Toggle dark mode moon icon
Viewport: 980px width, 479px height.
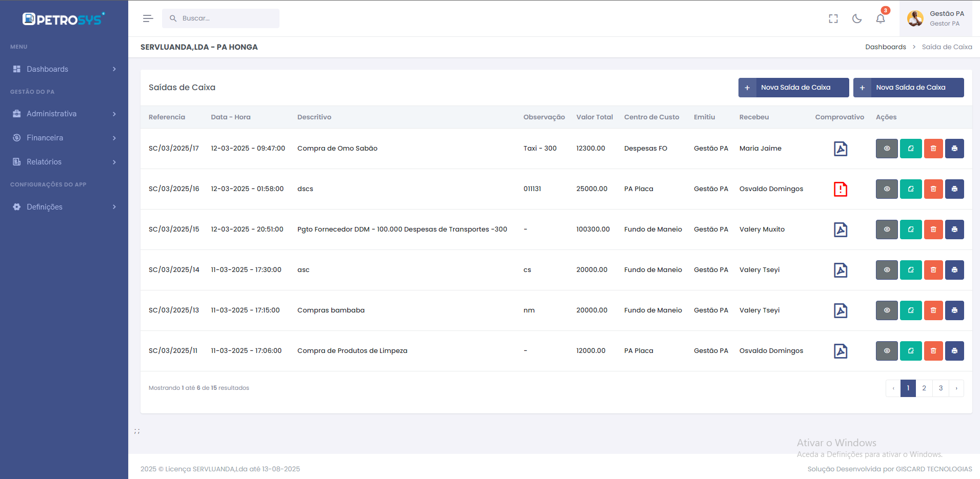click(856, 19)
